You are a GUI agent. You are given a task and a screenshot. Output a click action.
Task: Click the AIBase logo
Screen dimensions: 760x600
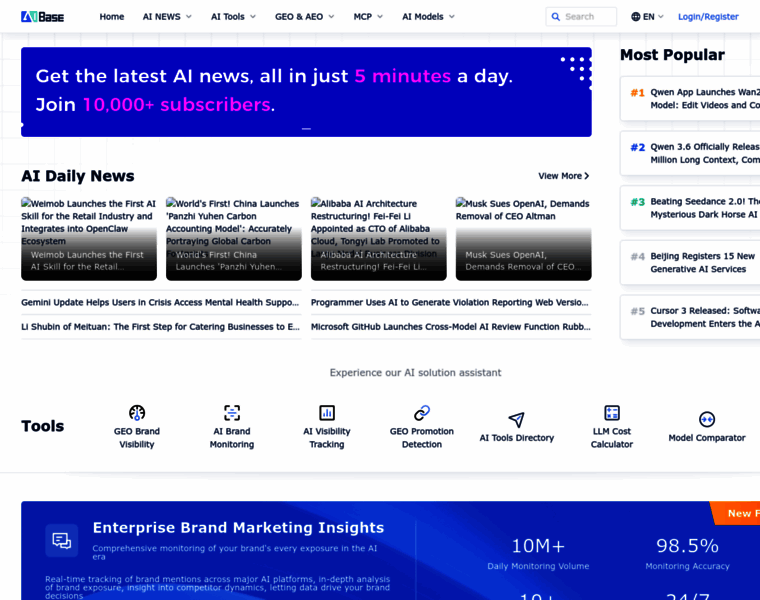click(43, 17)
